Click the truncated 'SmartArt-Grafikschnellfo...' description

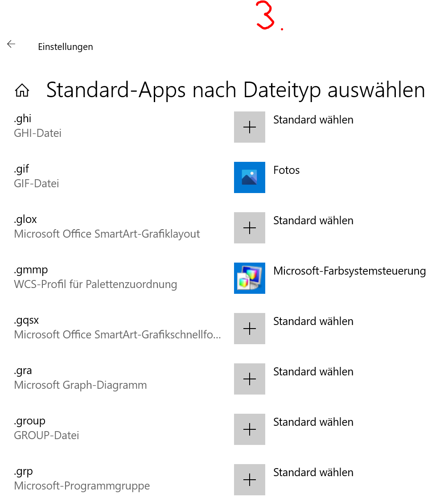click(x=117, y=334)
